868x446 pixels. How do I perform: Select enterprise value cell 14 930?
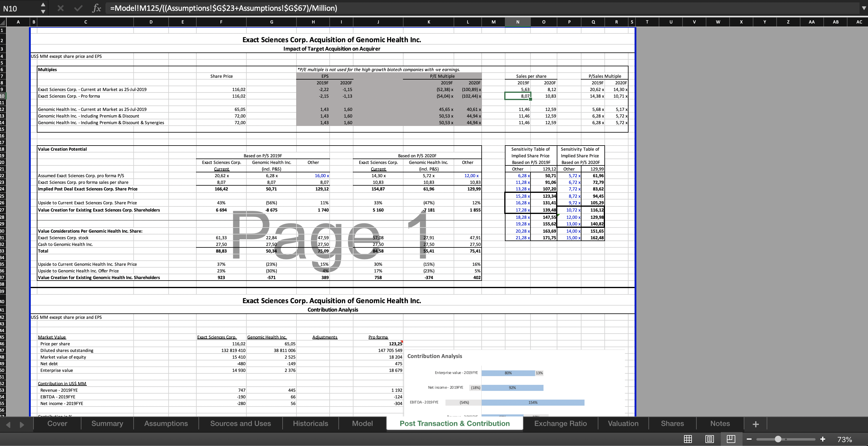point(221,370)
